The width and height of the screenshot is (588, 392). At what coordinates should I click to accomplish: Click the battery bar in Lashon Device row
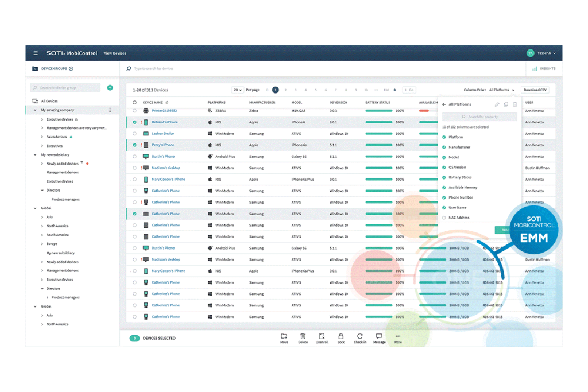point(379,134)
